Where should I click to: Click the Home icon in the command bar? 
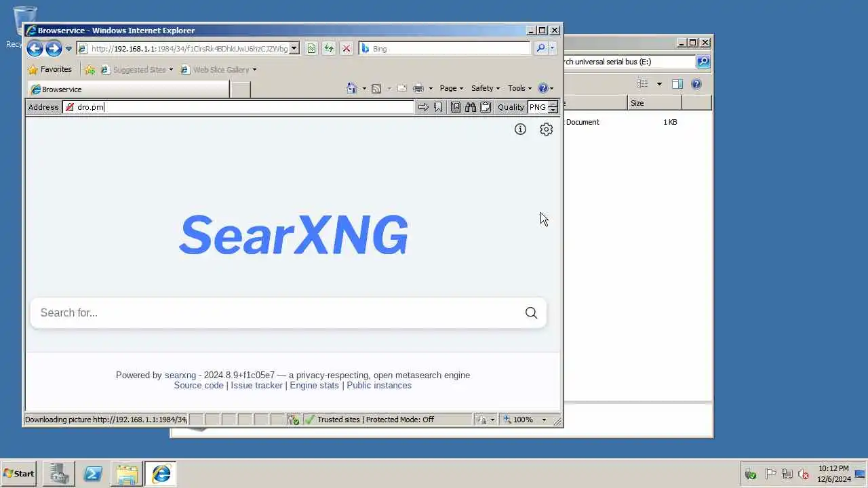[351, 88]
